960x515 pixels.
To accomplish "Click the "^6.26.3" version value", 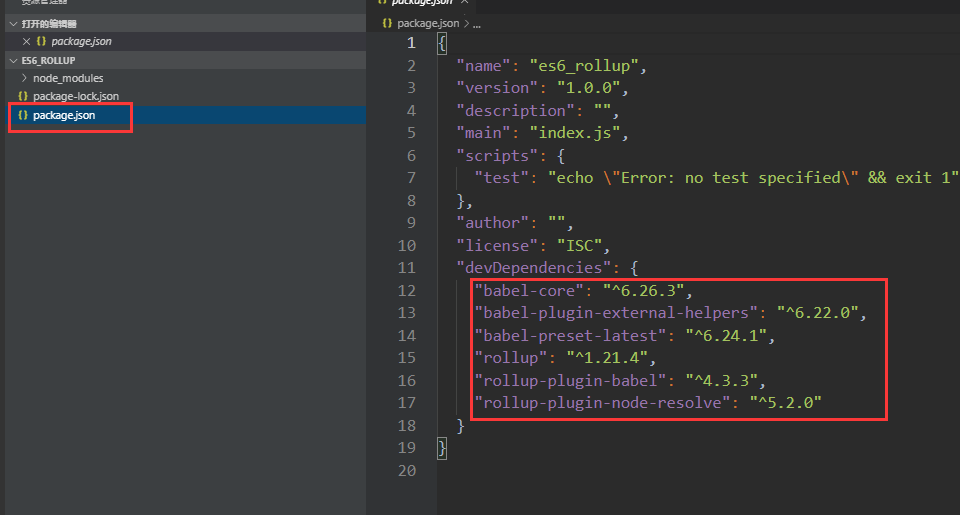I will (x=643, y=290).
